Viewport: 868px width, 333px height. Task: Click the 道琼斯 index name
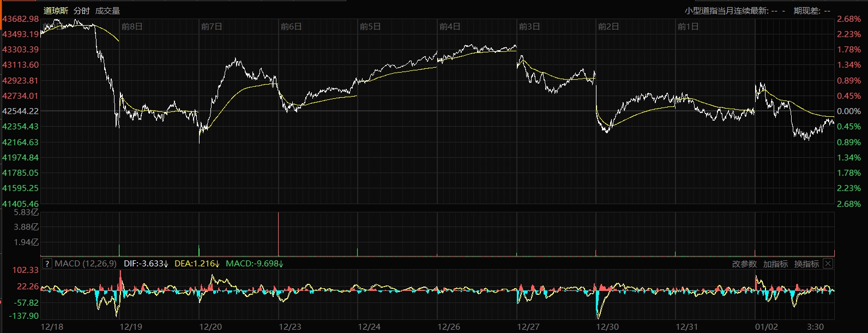click(56, 10)
